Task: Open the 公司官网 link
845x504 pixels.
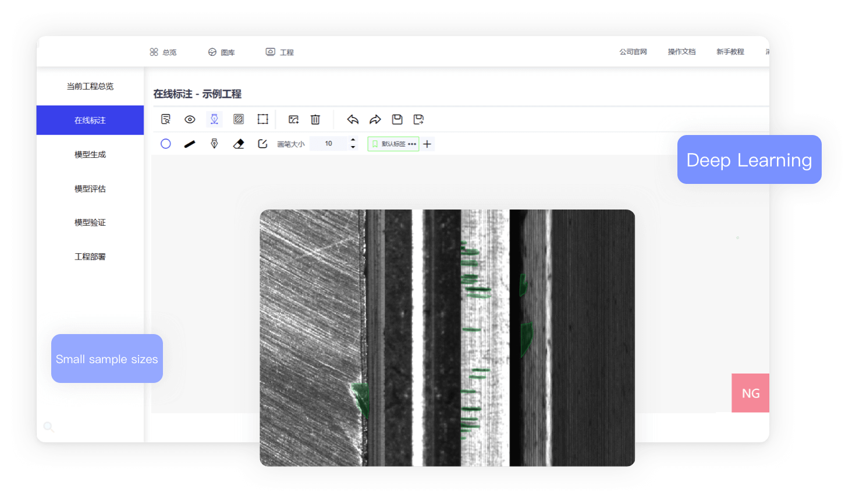Action: pyautogui.click(x=633, y=52)
